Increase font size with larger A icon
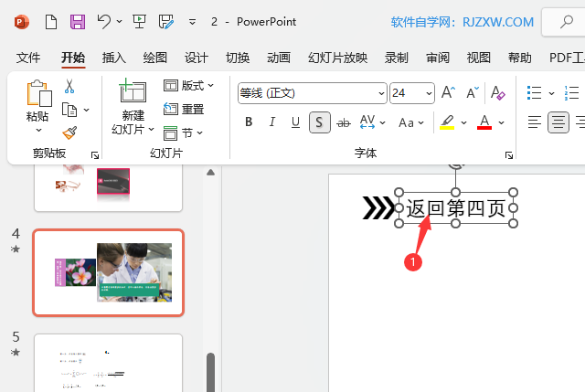 [x=448, y=92]
